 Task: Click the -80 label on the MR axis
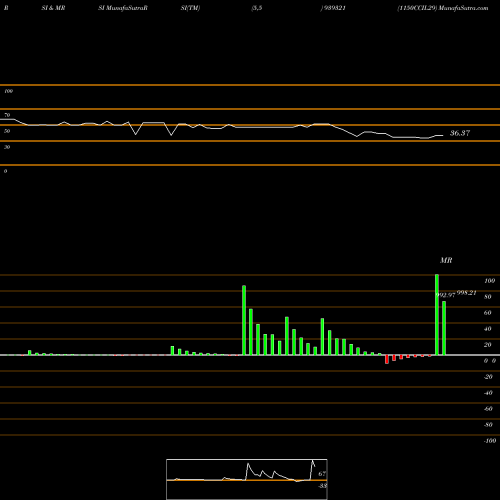pyautogui.click(x=488, y=425)
